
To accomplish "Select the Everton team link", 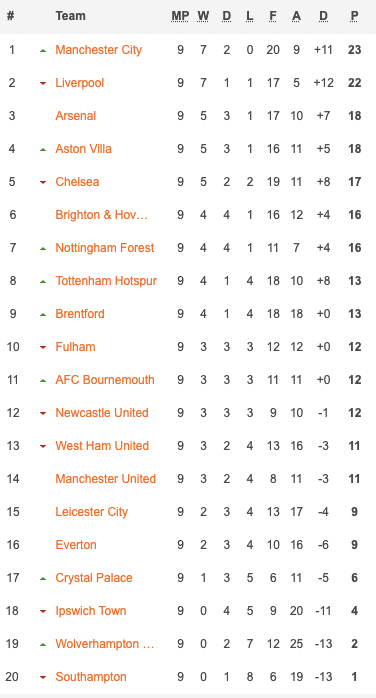I will coord(76,545).
